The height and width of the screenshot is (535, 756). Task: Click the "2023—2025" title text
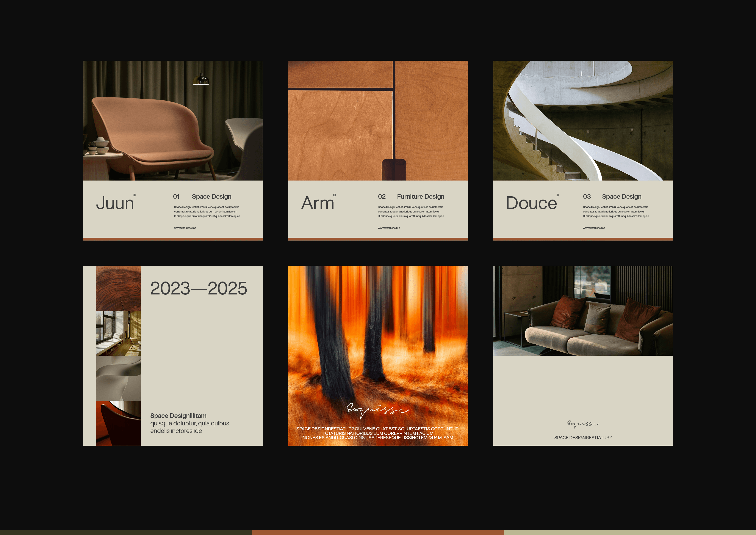coord(199,289)
